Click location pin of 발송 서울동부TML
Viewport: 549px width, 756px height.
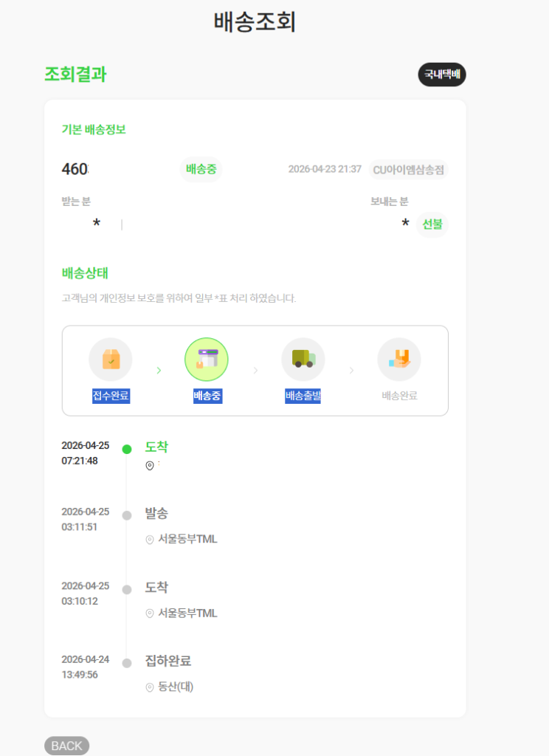(150, 540)
